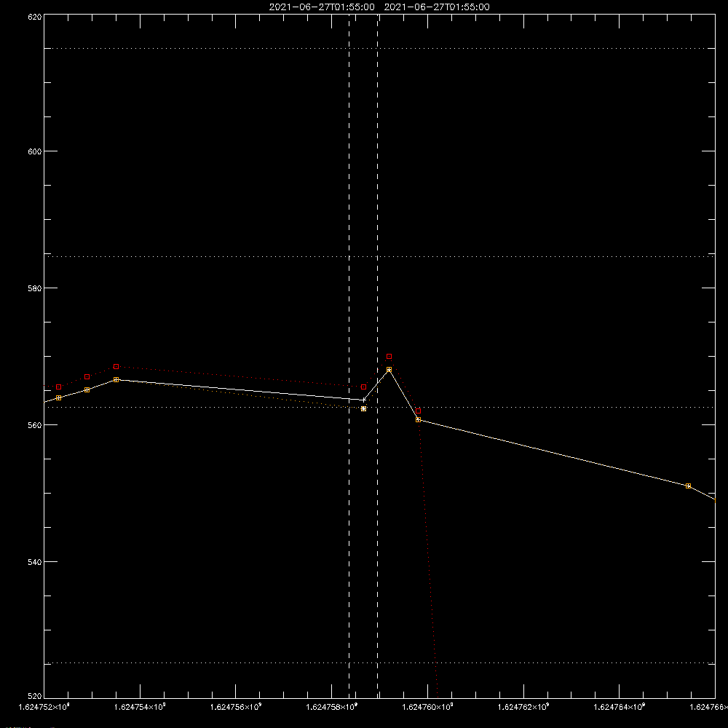
Task: Select the 620 y-axis label
Action: click(35, 17)
